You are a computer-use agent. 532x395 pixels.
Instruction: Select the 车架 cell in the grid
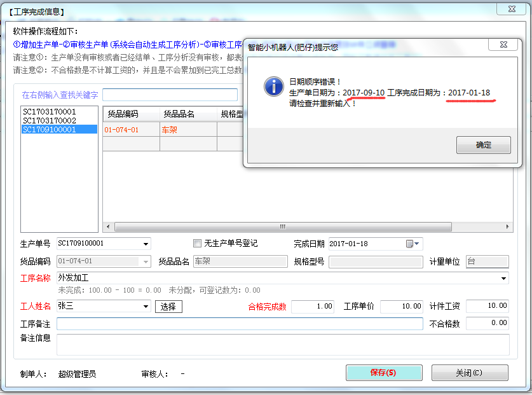point(188,129)
